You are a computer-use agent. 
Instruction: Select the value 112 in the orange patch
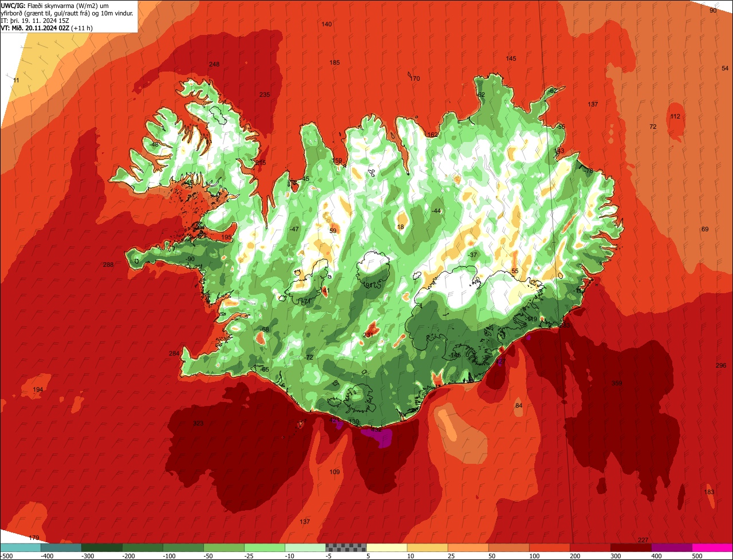coord(675,116)
